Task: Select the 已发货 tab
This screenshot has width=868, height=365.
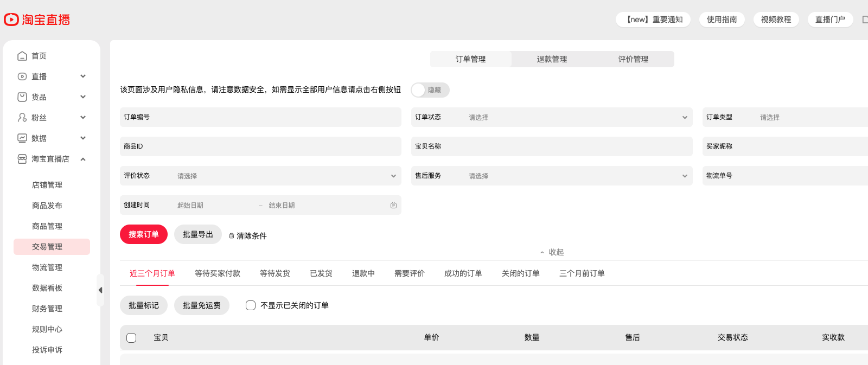Action: click(x=321, y=273)
